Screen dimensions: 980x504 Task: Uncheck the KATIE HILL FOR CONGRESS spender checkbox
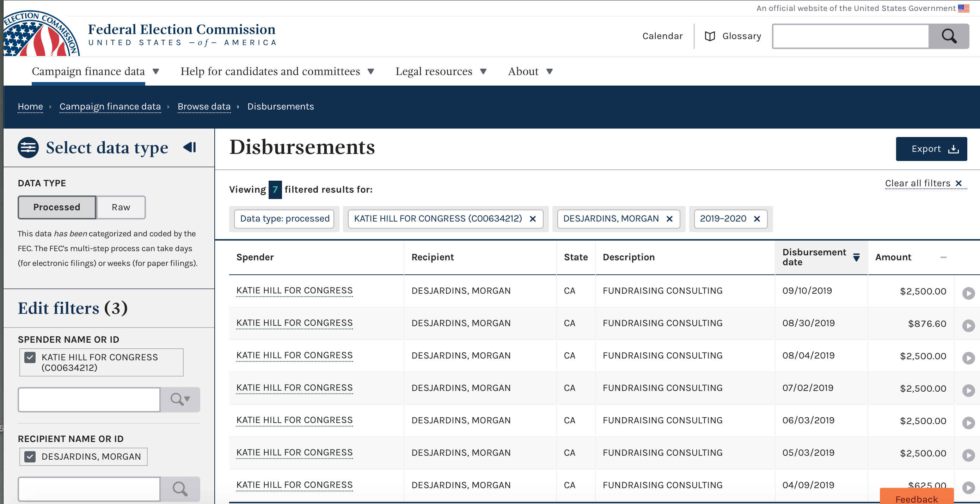(30, 357)
